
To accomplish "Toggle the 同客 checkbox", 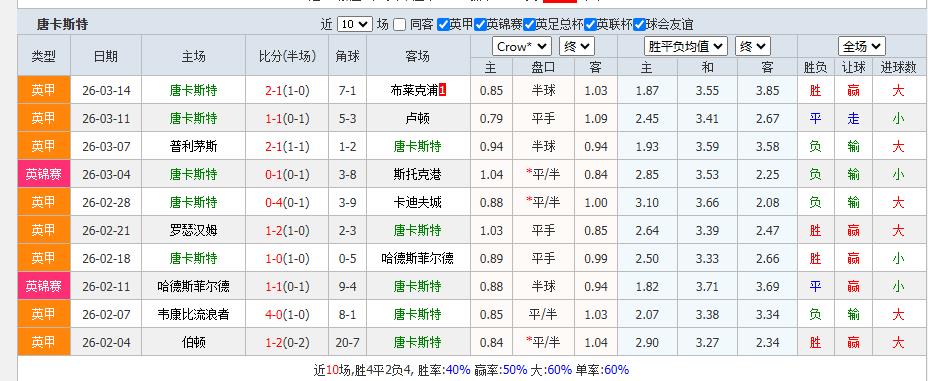I will [399, 25].
